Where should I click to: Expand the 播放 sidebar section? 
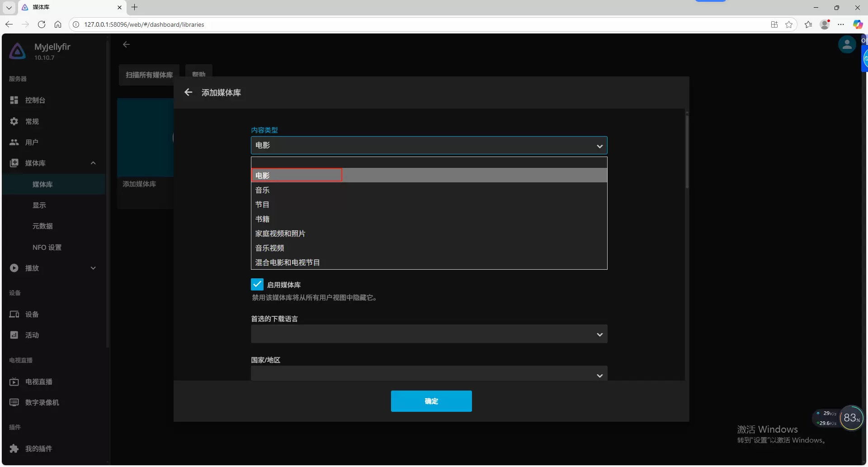point(93,268)
